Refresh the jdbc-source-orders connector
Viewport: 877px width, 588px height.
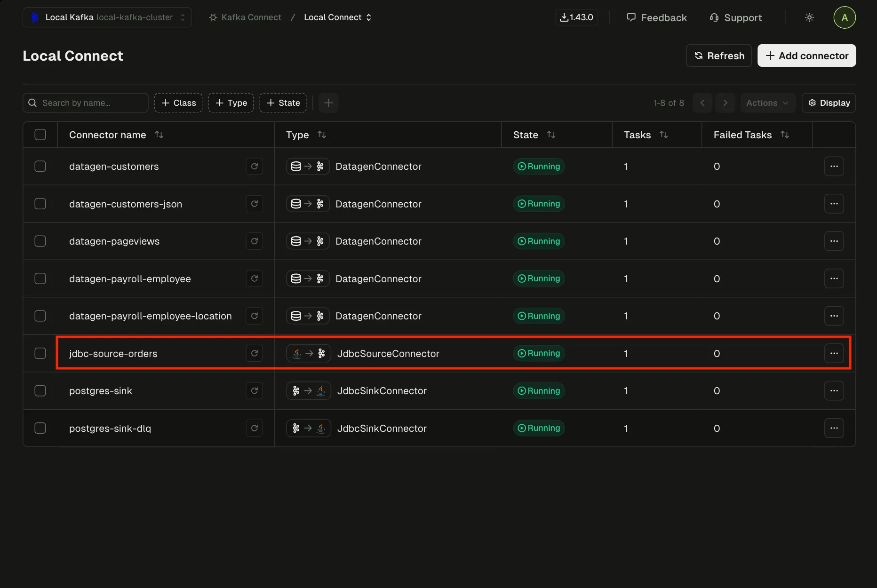pos(254,353)
